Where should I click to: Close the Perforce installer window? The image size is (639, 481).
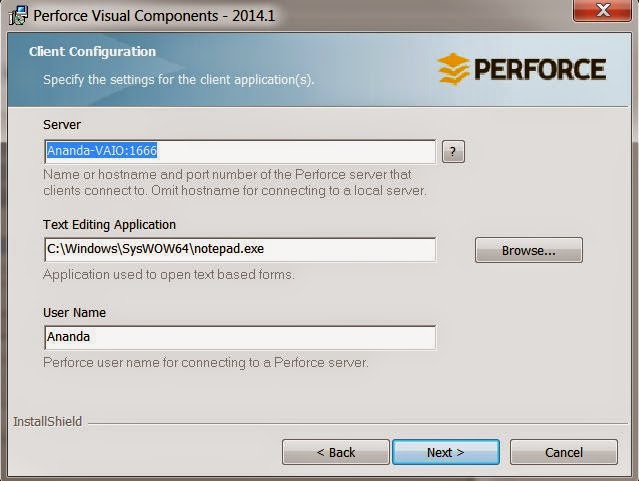point(601,11)
